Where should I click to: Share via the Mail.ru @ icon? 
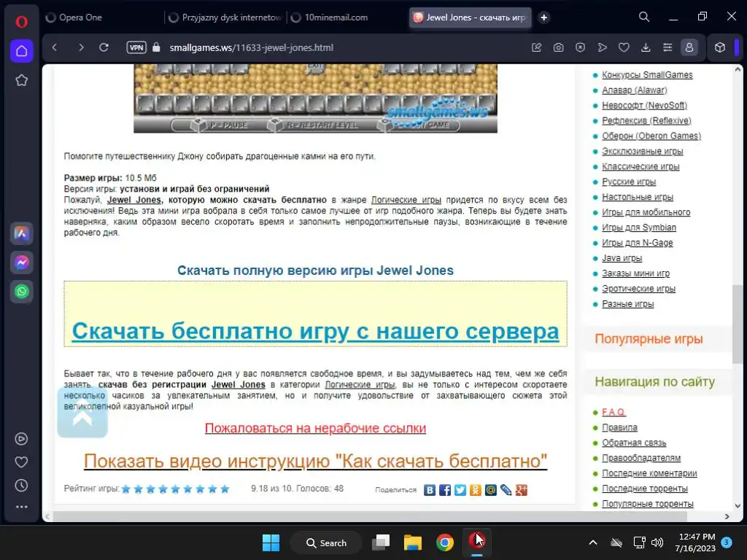point(491,490)
